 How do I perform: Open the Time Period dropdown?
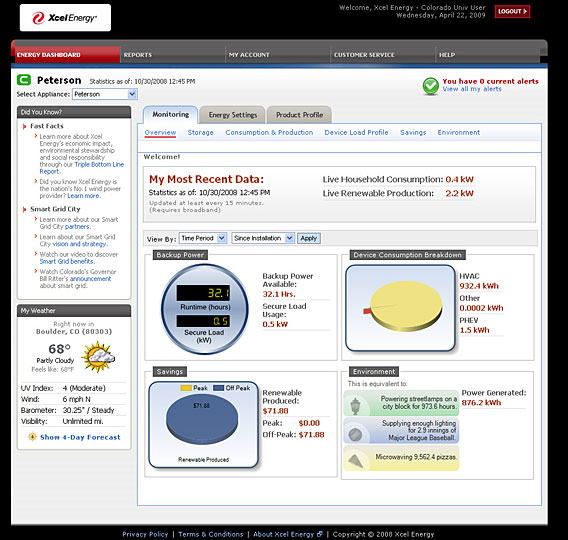click(203, 238)
